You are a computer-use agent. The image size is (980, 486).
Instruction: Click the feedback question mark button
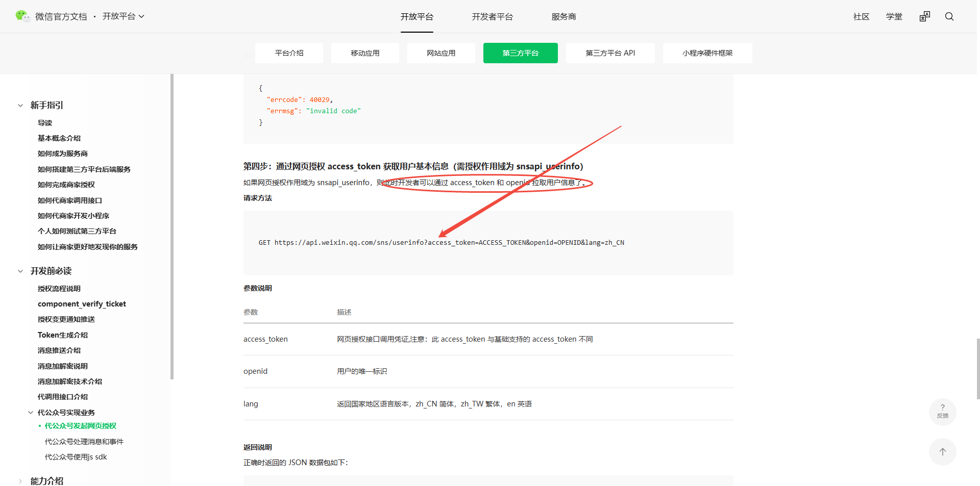coord(943,412)
